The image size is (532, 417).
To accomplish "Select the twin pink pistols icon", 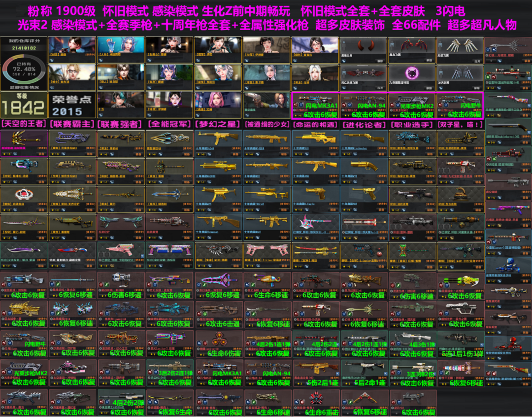I will click(266, 250).
